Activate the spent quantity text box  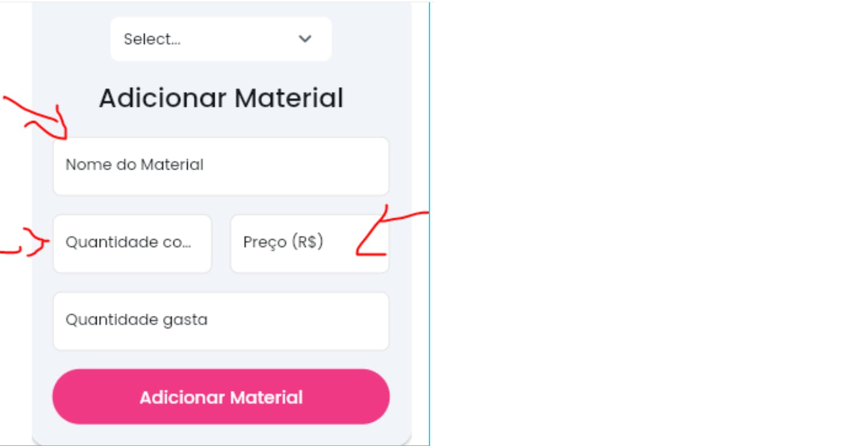pyautogui.click(x=220, y=321)
